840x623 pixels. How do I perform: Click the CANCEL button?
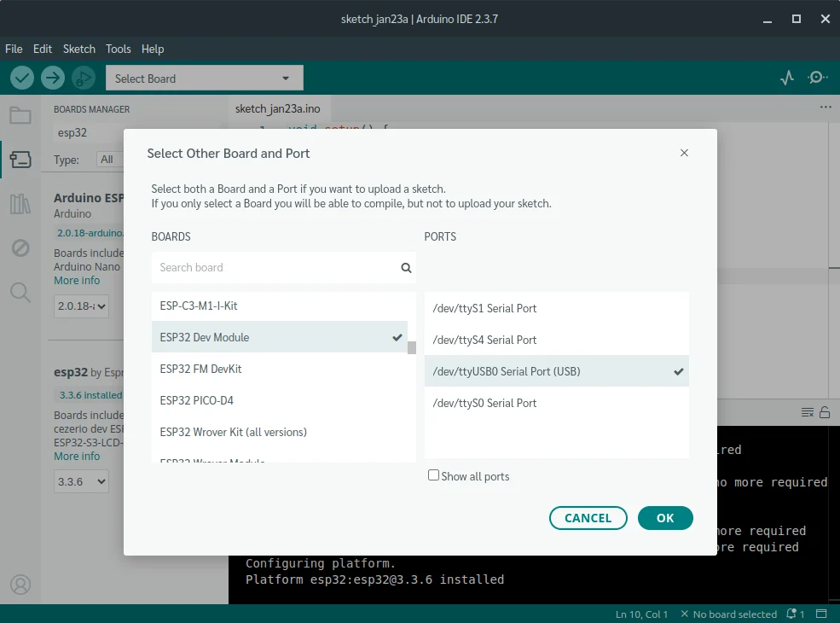(588, 518)
